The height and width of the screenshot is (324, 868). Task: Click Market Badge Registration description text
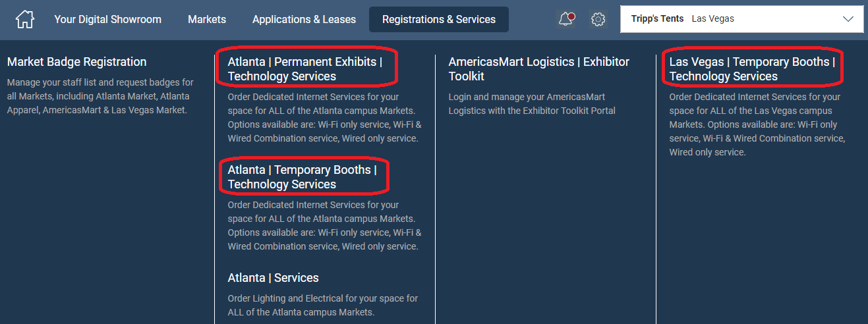click(x=100, y=96)
